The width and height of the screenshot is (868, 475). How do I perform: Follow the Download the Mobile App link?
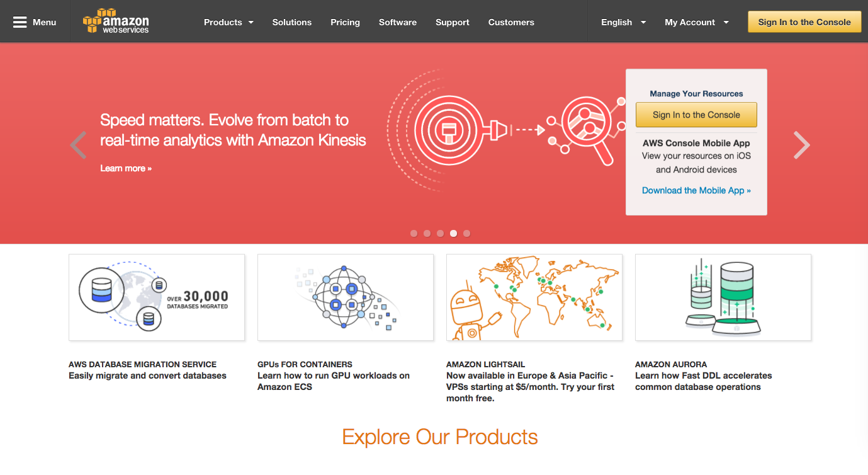point(696,190)
